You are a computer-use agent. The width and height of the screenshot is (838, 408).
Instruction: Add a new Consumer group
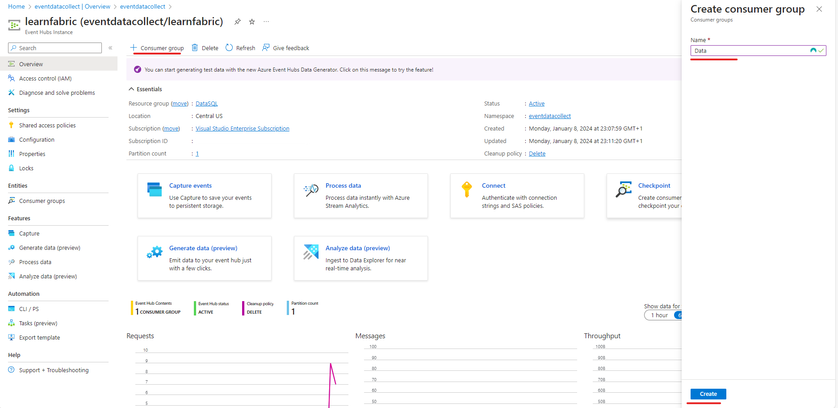pyautogui.click(x=157, y=48)
